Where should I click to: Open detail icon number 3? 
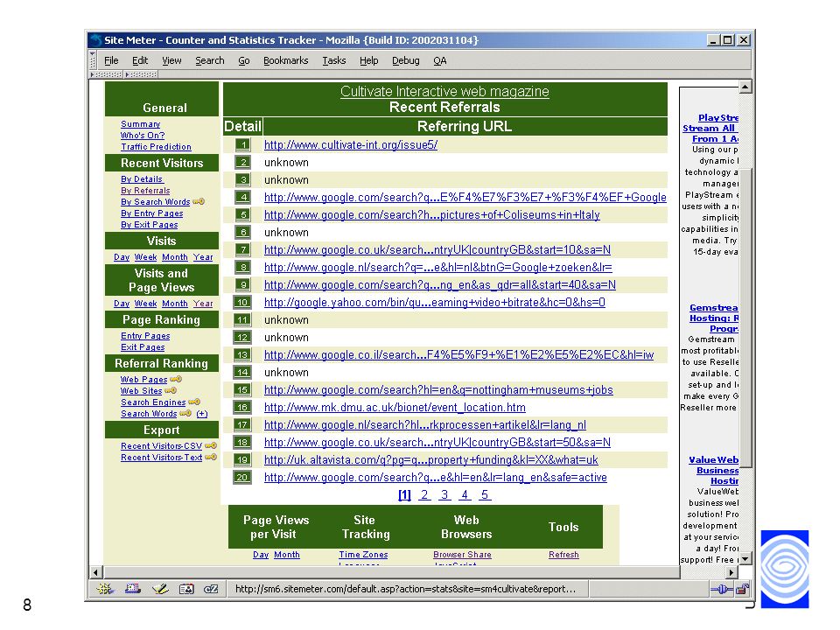point(242,180)
